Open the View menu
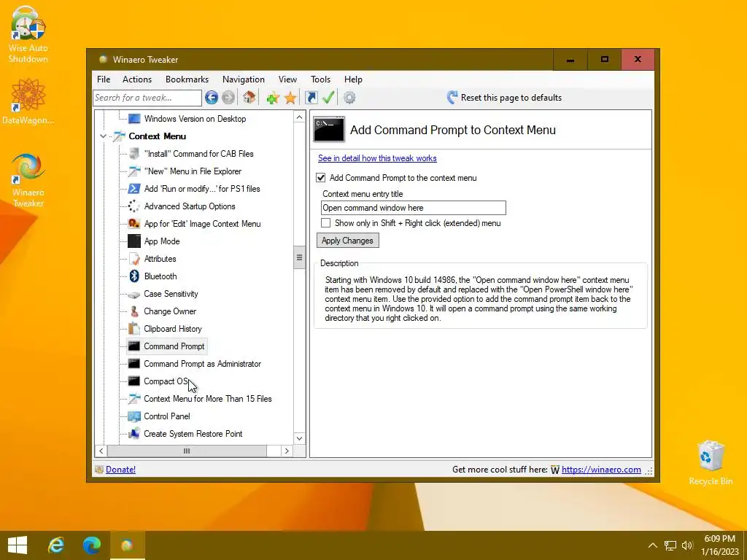The height and width of the screenshot is (560, 747). (x=287, y=79)
